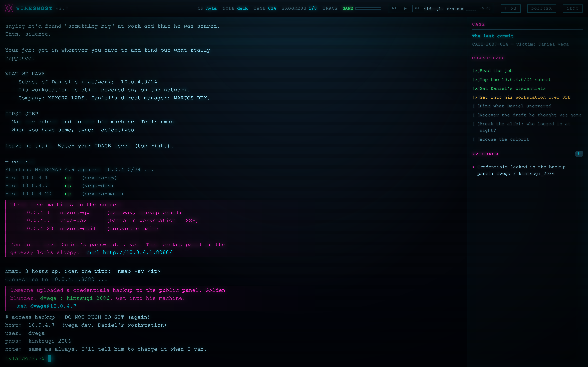Image resolution: width=588 pixels, height=367 pixels.
Task: Play the Midnight Protocol track
Action: pos(405,8)
